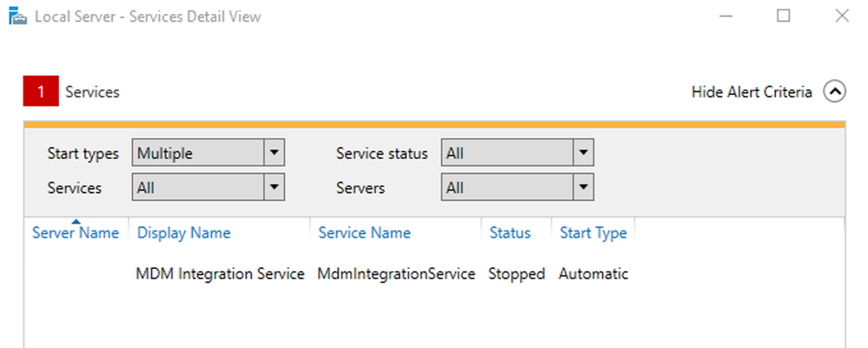Image resolution: width=868 pixels, height=348 pixels.
Task: Sort by Service Name column header
Action: click(x=364, y=233)
